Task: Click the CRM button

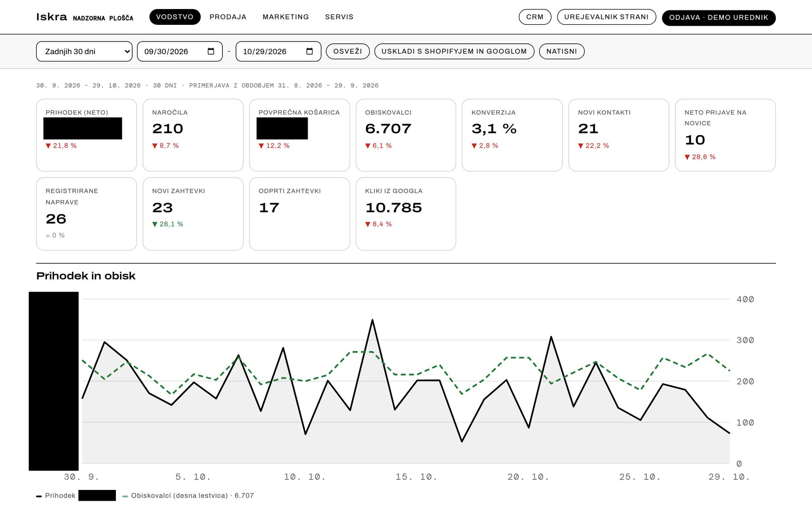Action: pos(535,17)
